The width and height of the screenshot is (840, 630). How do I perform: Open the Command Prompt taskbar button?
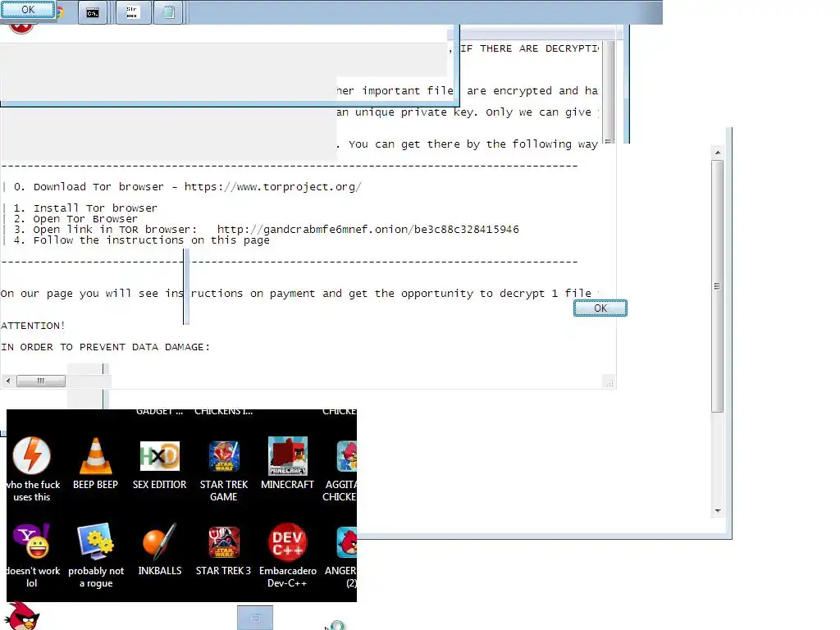tap(93, 12)
